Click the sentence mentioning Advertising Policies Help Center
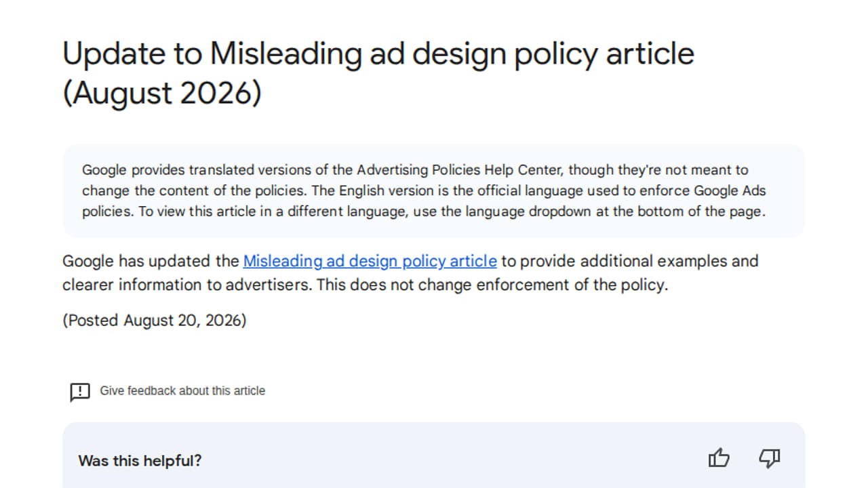The image size is (868, 488). [x=415, y=170]
